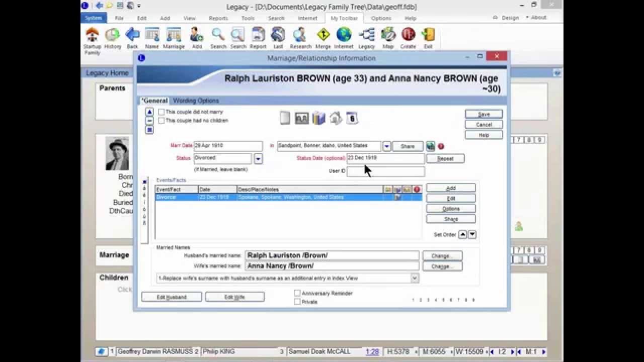644x362 pixels.
Task: Open the Tools ribbon tab
Action: tap(248, 18)
